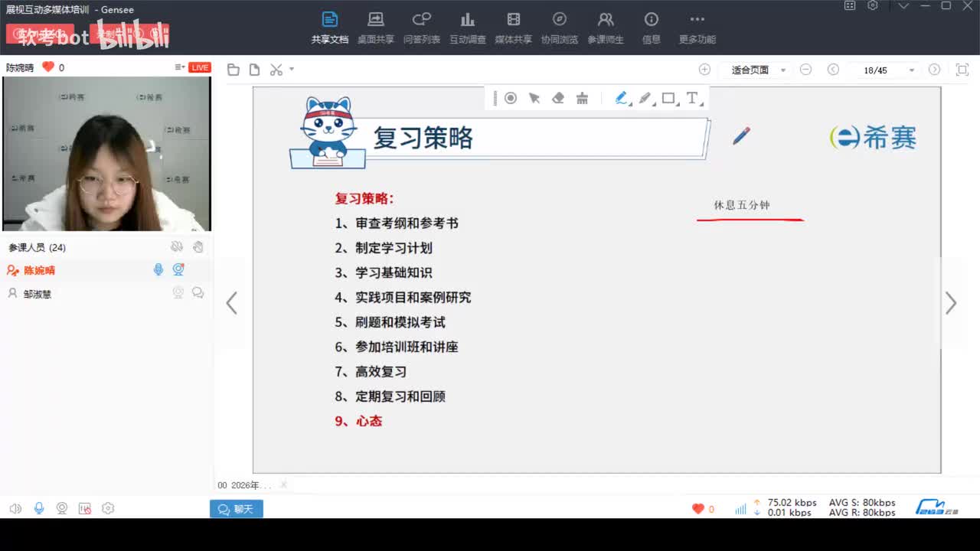Select the laser pointer tool
The image size is (980, 551).
(x=511, y=98)
